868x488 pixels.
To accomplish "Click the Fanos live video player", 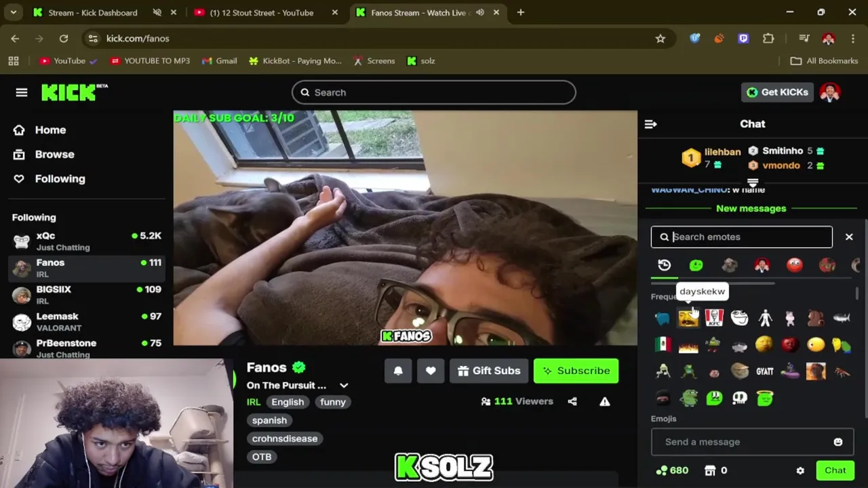I will [x=406, y=228].
